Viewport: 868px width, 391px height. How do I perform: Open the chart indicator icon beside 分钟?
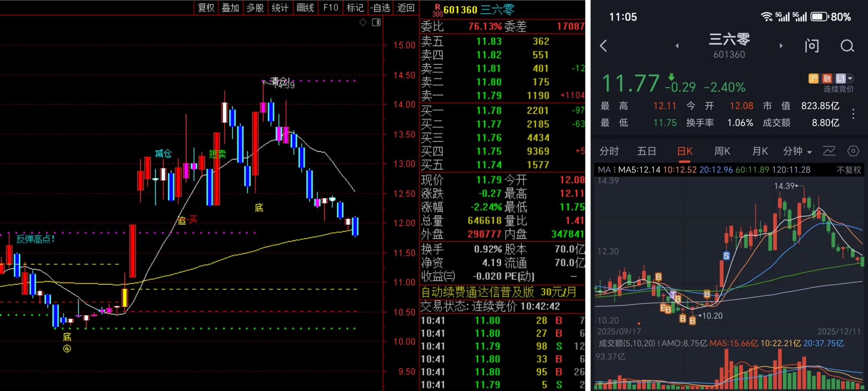(x=829, y=151)
